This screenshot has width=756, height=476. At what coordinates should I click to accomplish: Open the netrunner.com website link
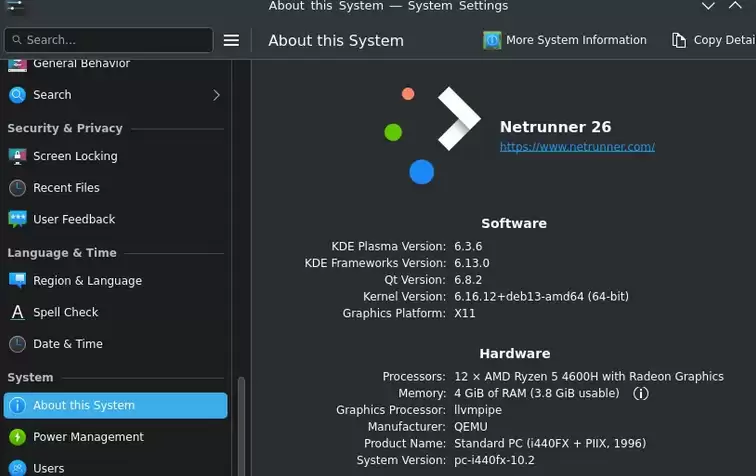click(x=577, y=147)
